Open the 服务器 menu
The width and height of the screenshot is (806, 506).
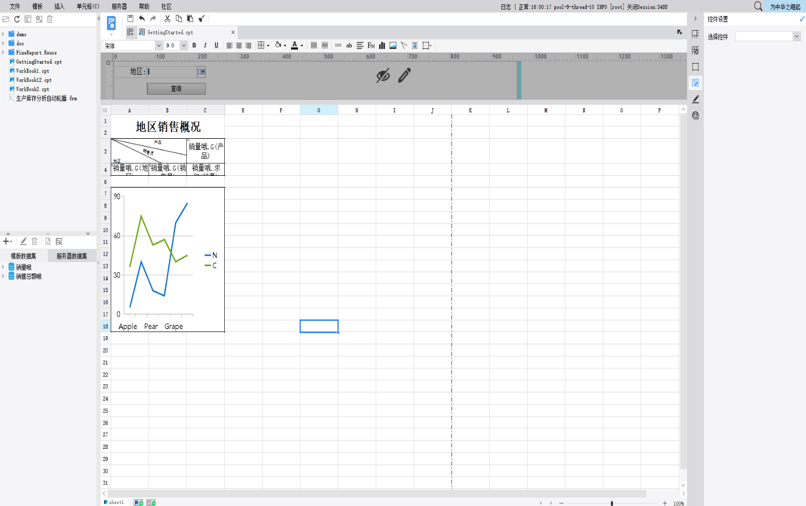(x=119, y=6)
